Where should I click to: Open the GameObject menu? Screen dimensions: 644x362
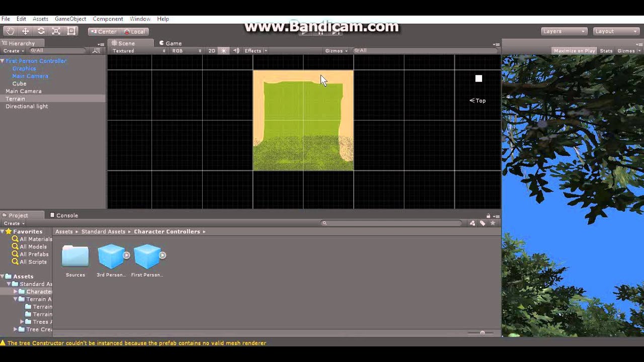70,19
